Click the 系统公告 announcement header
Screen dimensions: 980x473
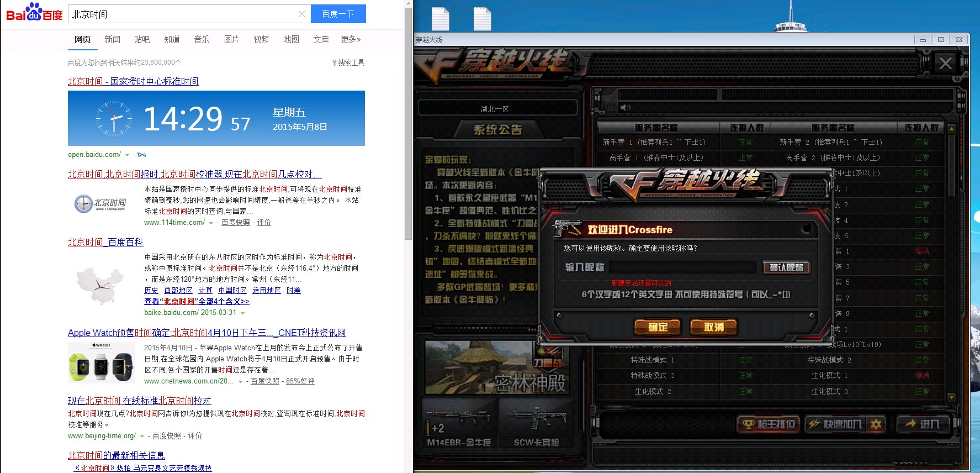coord(497,130)
